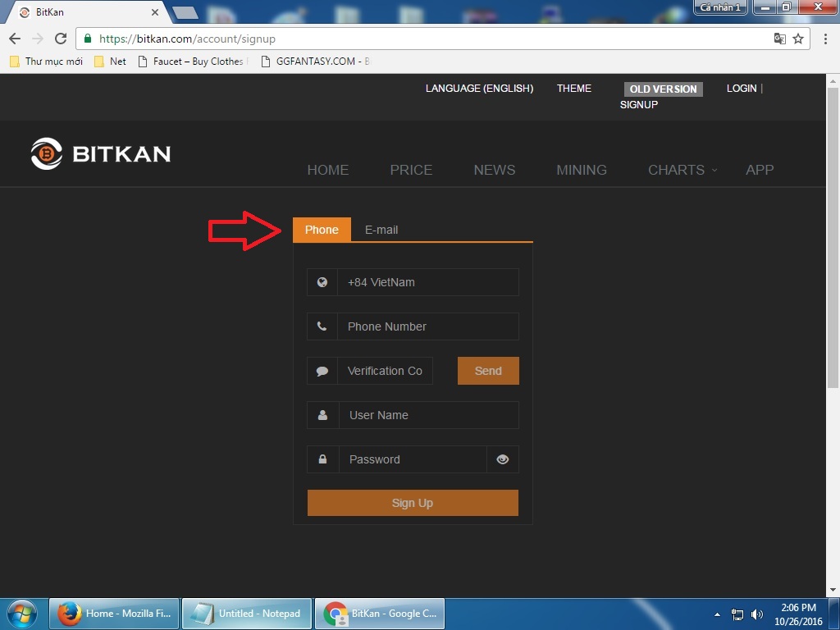Show hidden tray icons arrow
Screen dimensions: 840x630
coord(717,614)
